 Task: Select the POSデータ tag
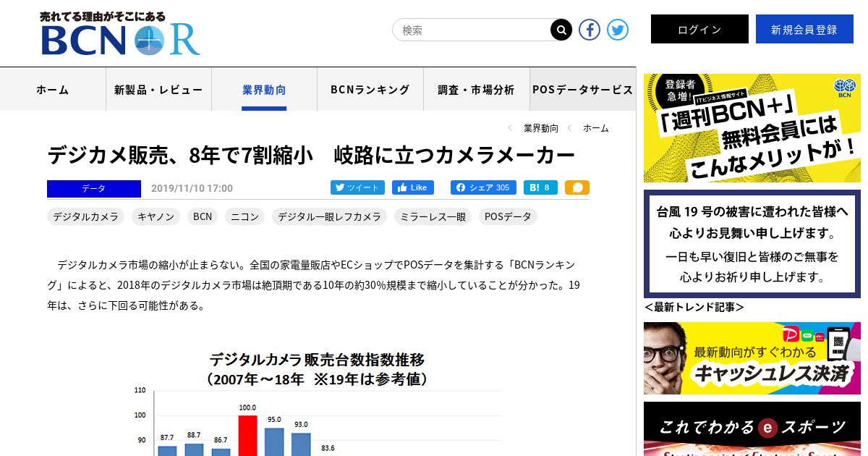click(508, 216)
